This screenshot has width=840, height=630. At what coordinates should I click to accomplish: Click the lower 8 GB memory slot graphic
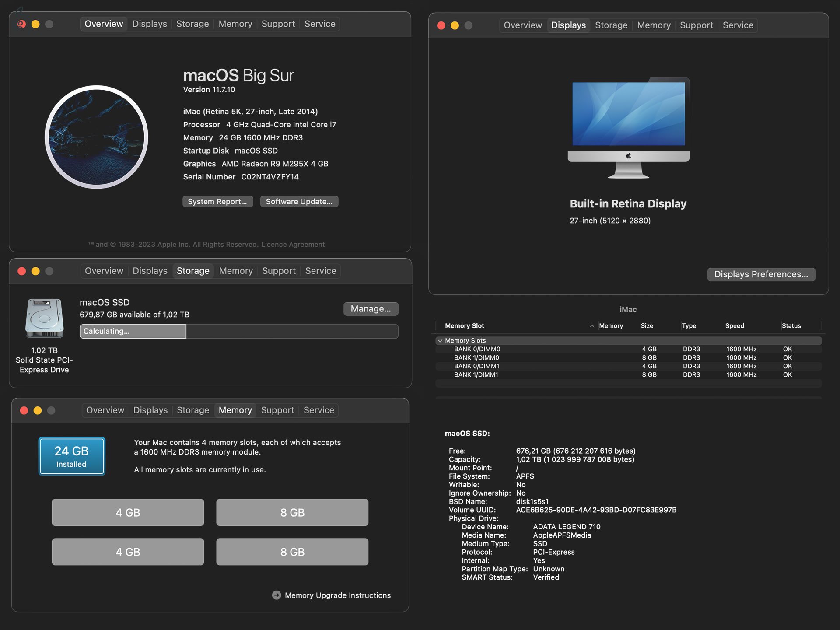click(292, 552)
